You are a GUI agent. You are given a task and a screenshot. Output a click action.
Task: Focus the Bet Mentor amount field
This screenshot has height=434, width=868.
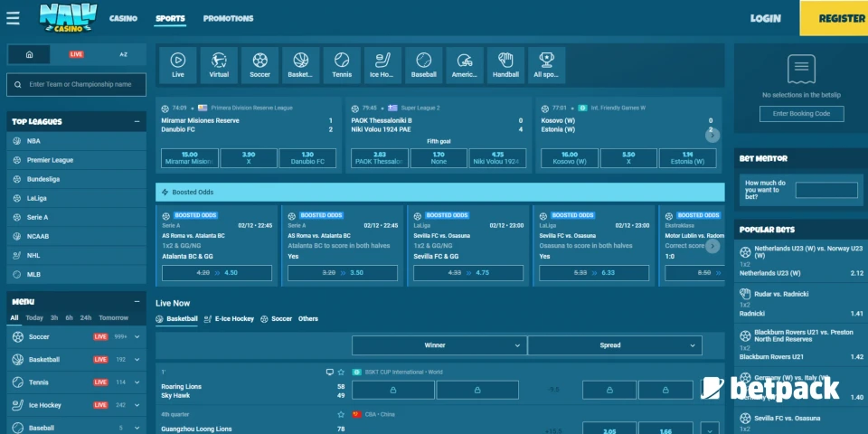point(826,190)
